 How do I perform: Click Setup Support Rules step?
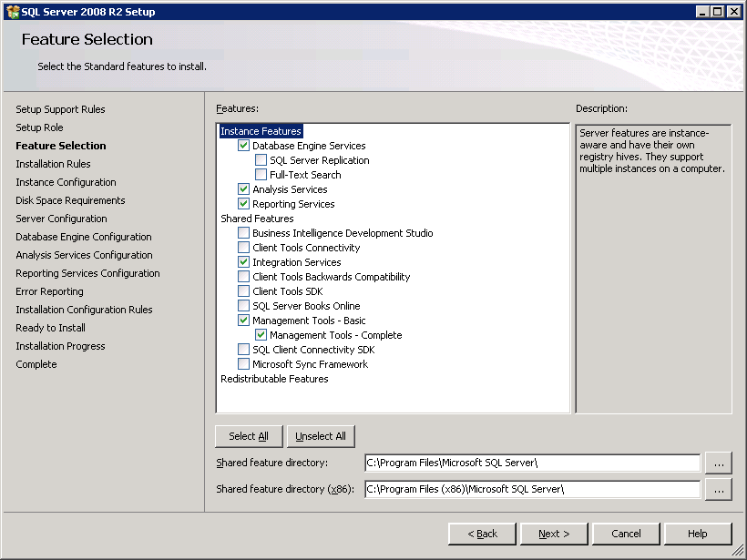[60, 109]
